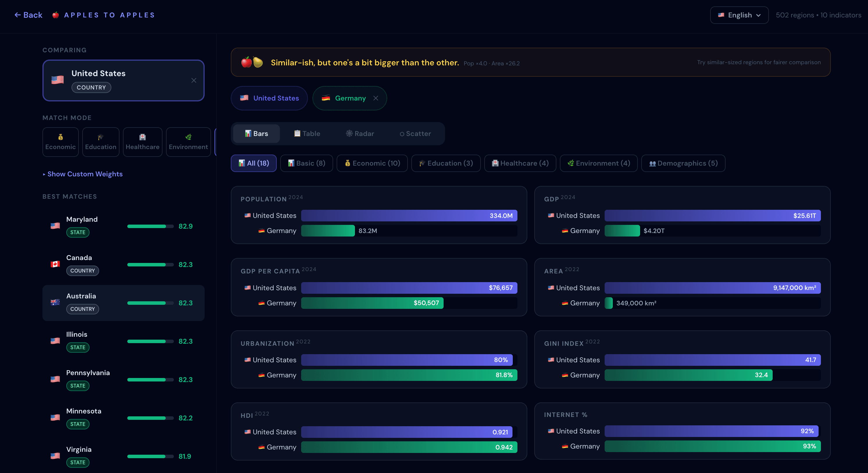Click the United States comparison chip
The width and height of the screenshot is (868, 473).
coord(269,98)
